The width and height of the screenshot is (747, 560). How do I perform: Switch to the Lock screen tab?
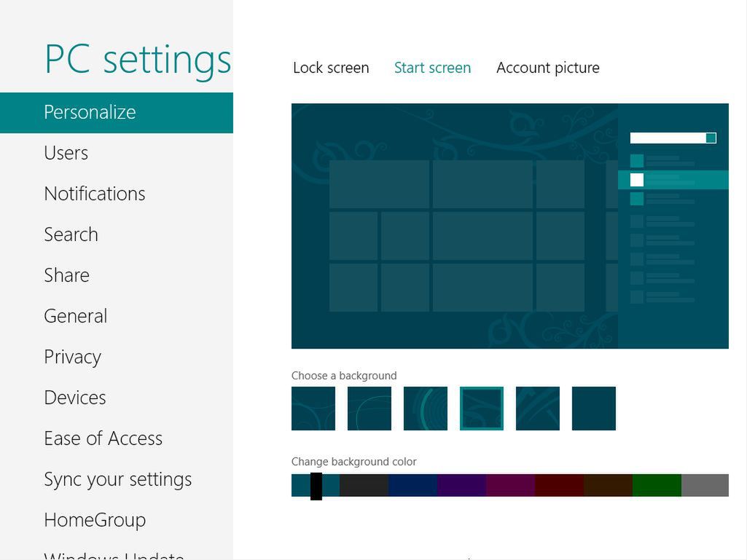click(x=331, y=68)
